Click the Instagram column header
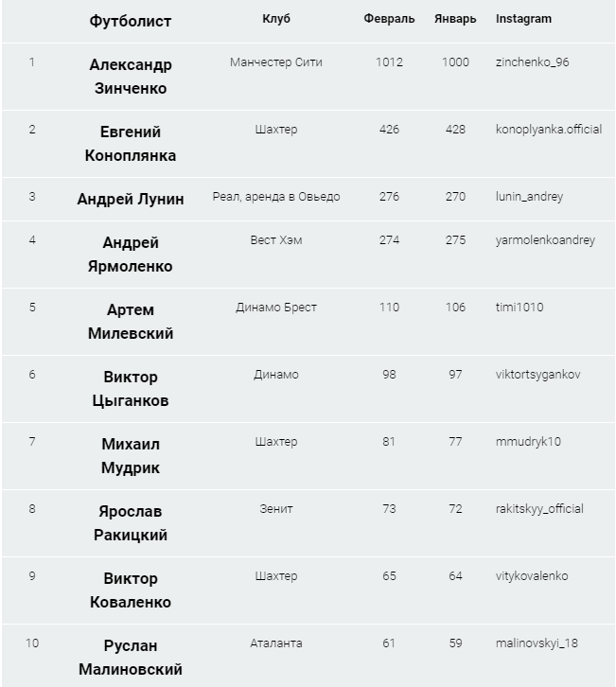 [523, 19]
